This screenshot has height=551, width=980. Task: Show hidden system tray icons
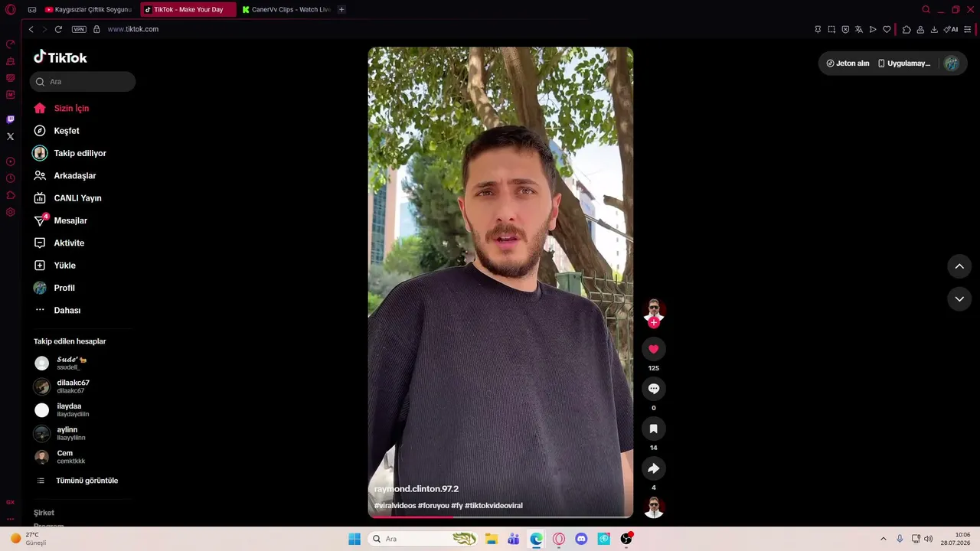click(x=883, y=539)
